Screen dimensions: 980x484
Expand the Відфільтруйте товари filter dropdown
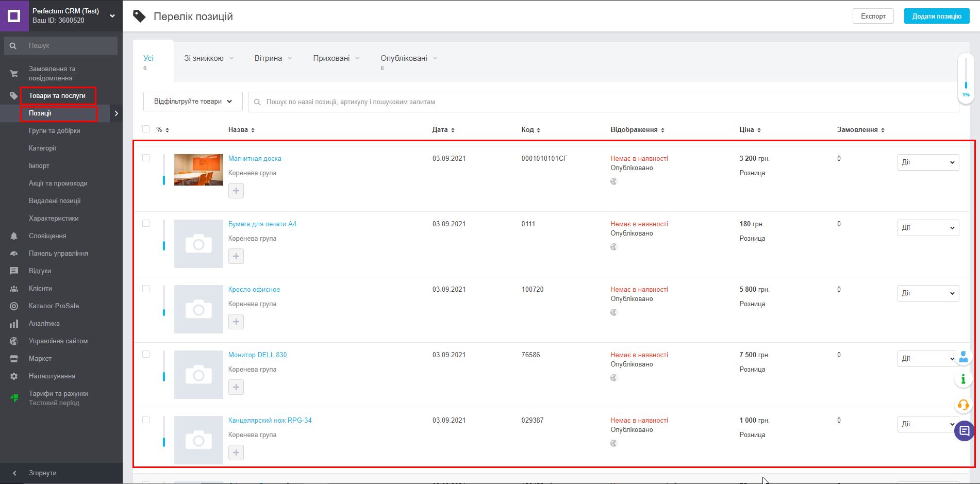[x=193, y=102]
